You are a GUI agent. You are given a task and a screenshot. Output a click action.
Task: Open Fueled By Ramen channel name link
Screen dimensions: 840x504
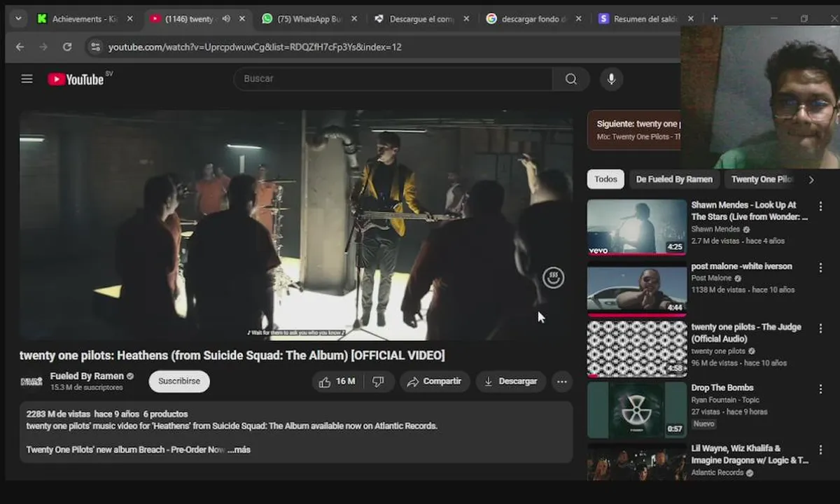87,376
